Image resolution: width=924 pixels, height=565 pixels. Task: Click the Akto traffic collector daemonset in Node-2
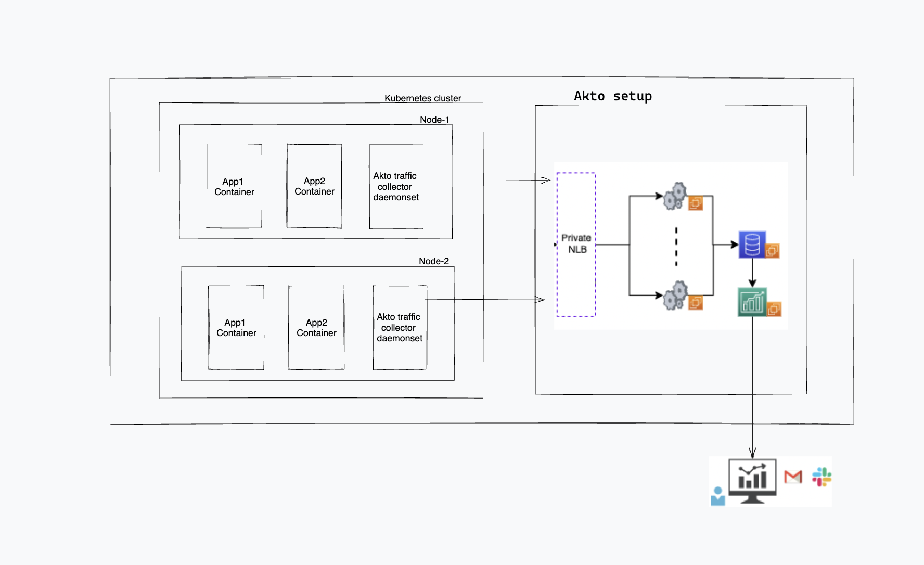click(x=399, y=328)
